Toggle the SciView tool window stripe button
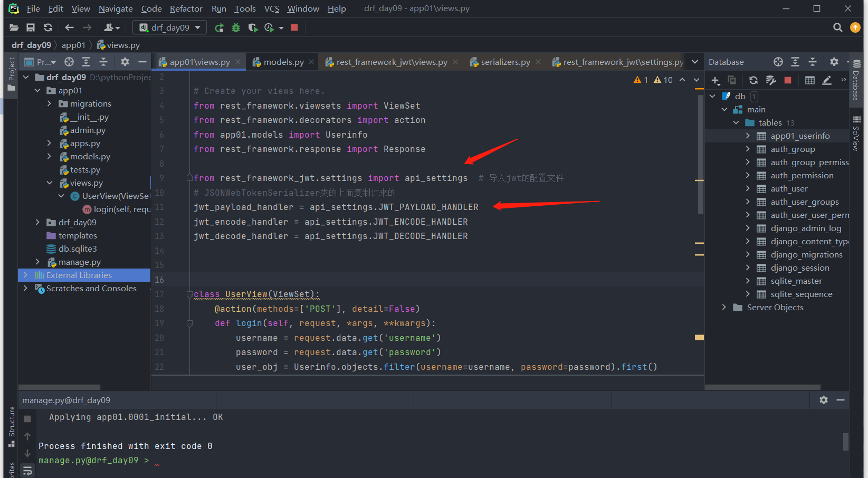The width and height of the screenshot is (868, 478). [x=856, y=133]
